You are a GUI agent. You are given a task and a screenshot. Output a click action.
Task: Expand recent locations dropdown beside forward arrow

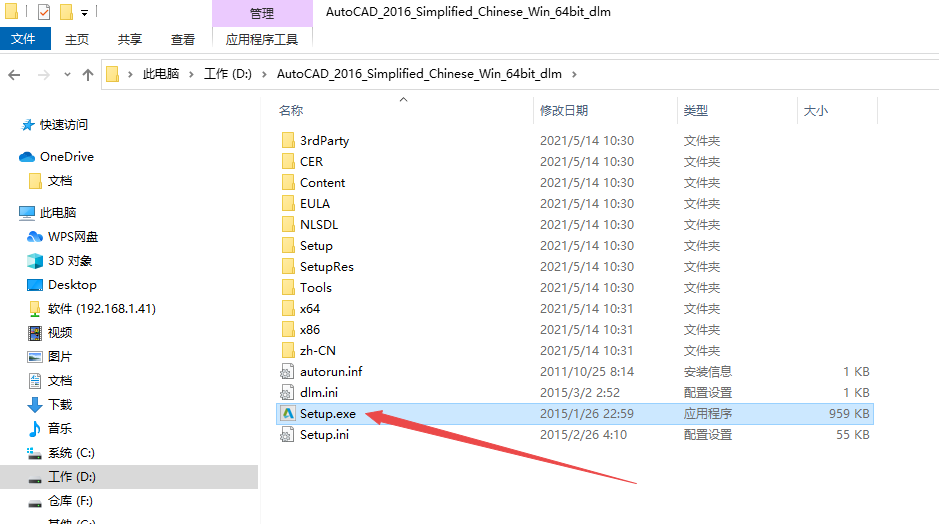66,75
